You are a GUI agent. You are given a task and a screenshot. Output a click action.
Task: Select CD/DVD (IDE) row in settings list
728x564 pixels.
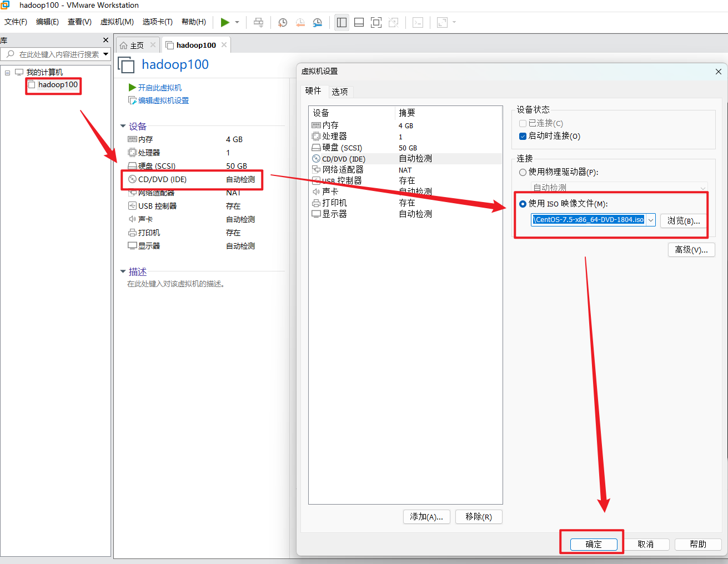(x=405, y=159)
